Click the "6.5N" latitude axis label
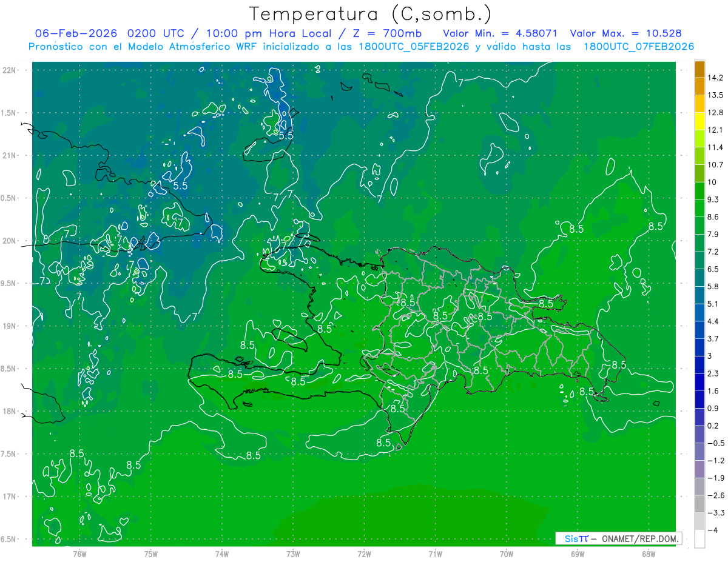Image resolution: width=728 pixels, height=562 pixels. coord(8,539)
